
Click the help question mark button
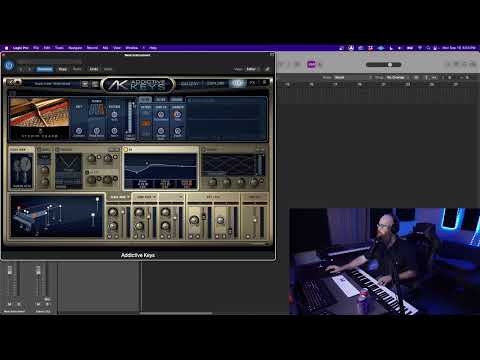click(265, 82)
